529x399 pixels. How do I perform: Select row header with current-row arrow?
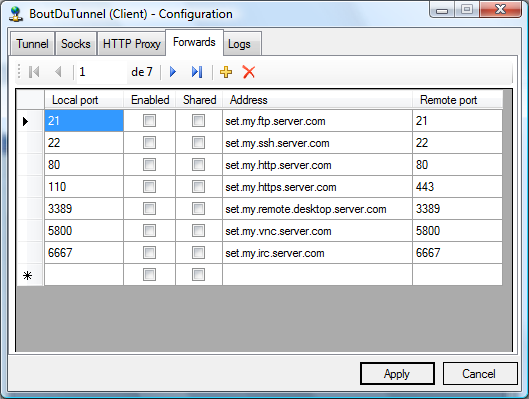30,121
